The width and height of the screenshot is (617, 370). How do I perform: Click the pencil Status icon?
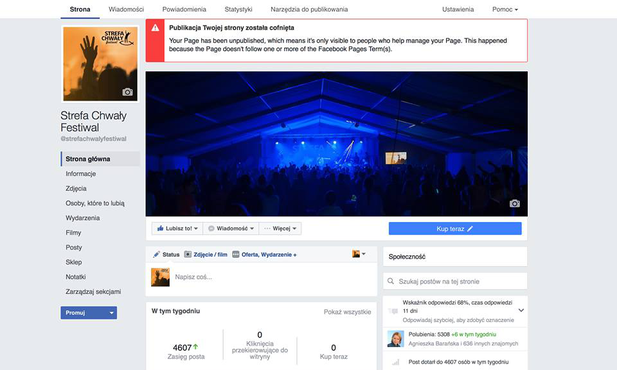pyautogui.click(x=157, y=254)
